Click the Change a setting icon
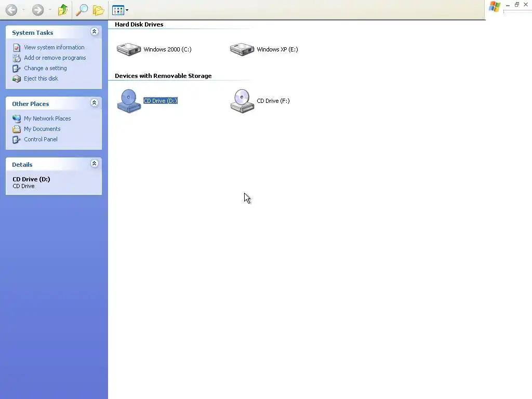 17,69
